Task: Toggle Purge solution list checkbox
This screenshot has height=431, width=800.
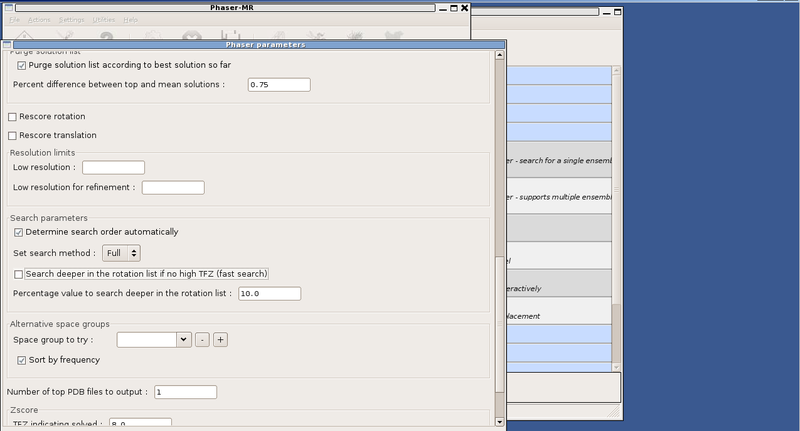Action: [22, 65]
